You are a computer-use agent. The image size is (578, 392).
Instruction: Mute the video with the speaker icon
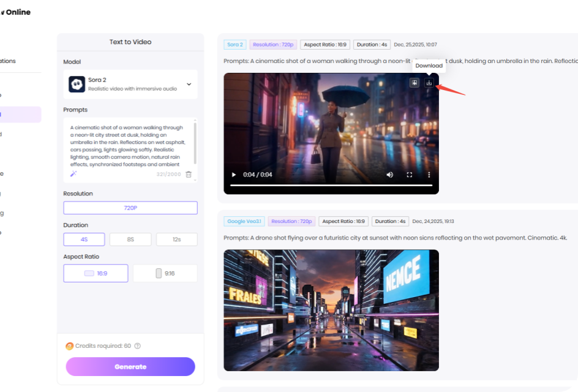[389, 175]
